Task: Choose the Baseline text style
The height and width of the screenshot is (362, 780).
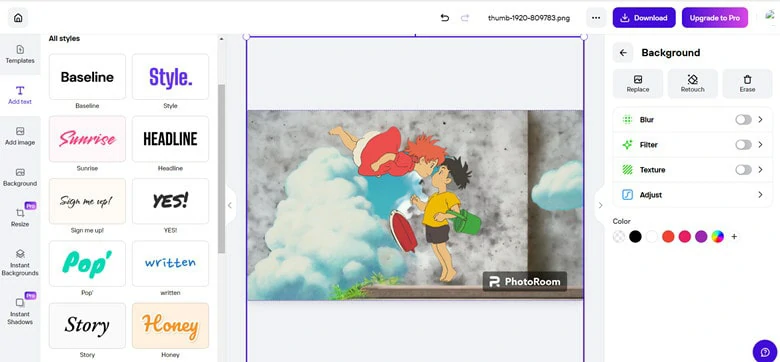Action: tap(87, 77)
